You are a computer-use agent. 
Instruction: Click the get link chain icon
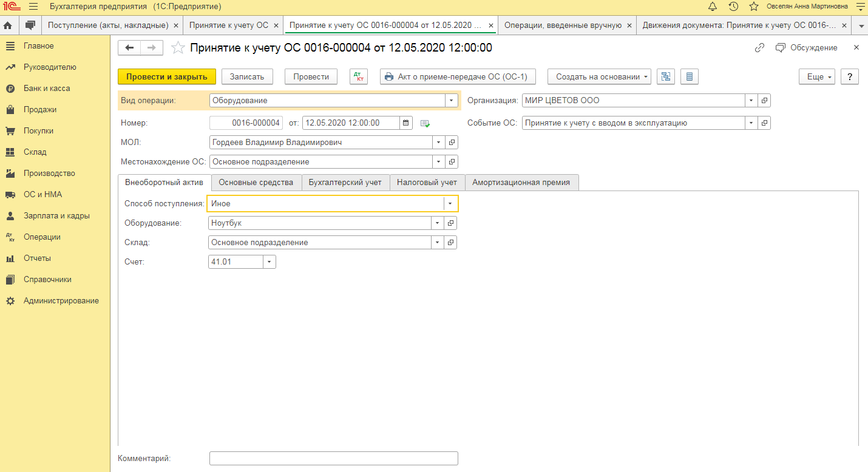pyautogui.click(x=759, y=48)
